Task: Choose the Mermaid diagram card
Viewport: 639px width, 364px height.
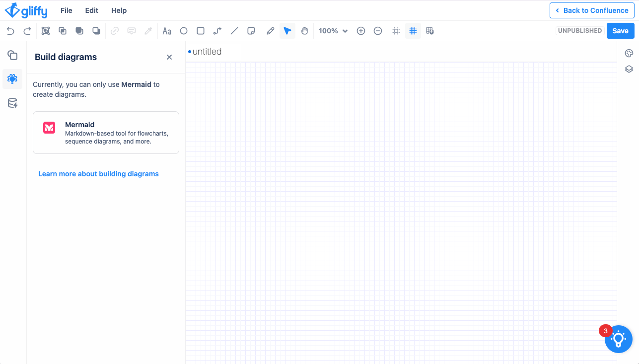Action: tap(106, 133)
